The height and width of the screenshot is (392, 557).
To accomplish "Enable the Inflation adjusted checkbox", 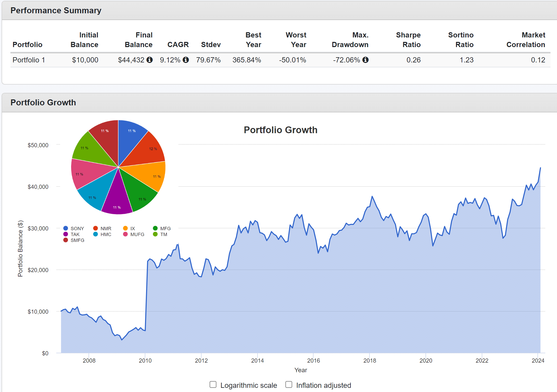I will coord(289,384).
